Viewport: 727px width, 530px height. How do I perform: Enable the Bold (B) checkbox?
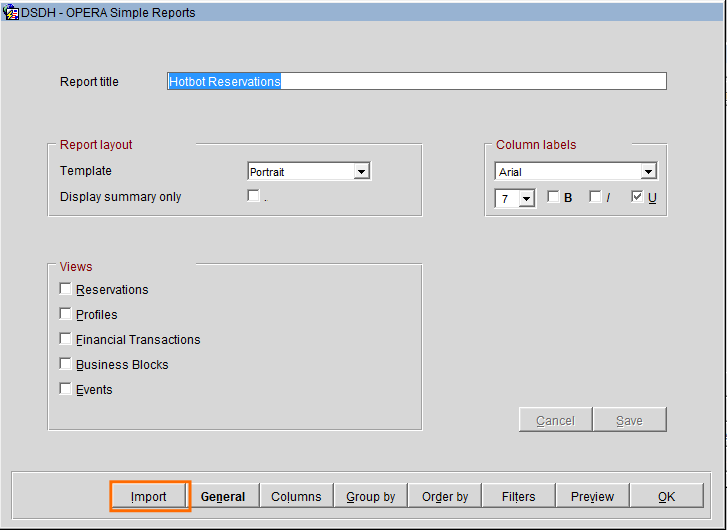[x=553, y=197]
